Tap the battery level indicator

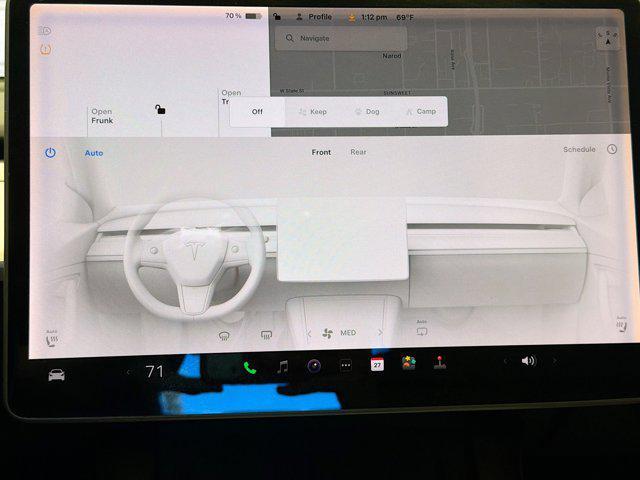click(243, 16)
